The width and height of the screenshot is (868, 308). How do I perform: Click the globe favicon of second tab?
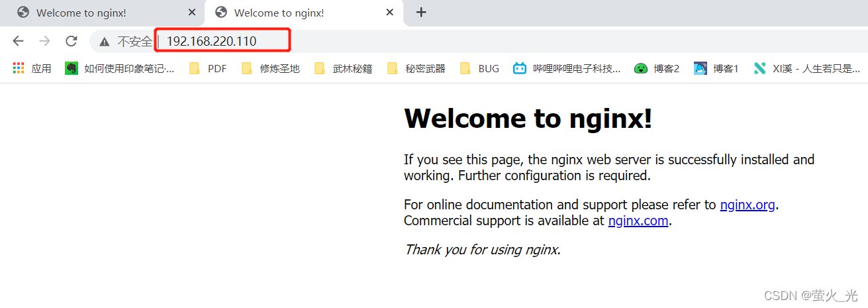click(x=221, y=13)
